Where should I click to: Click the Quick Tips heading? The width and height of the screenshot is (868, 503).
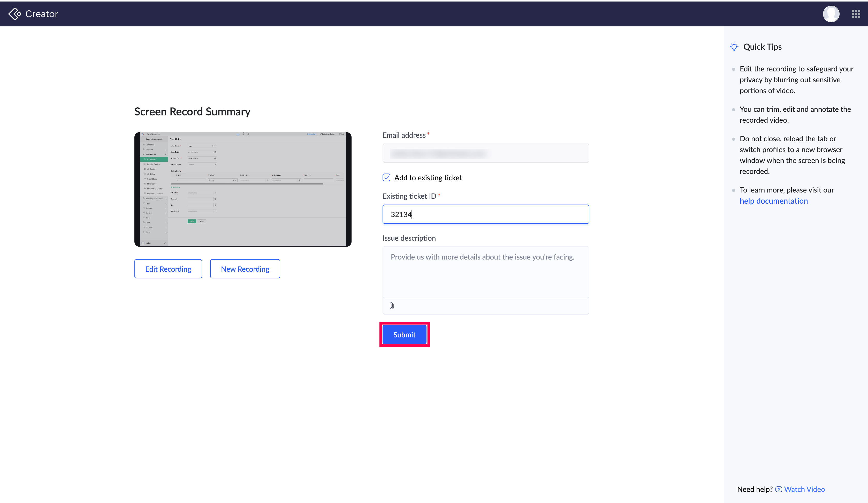click(x=762, y=47)
